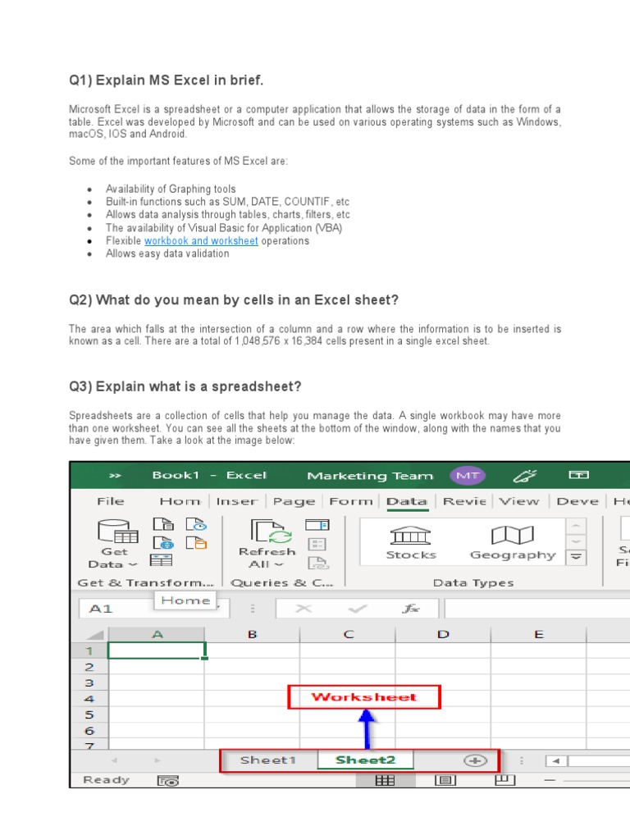
Task: Click the pen/coming soon icon in title bar
Action: pos(524,475)
